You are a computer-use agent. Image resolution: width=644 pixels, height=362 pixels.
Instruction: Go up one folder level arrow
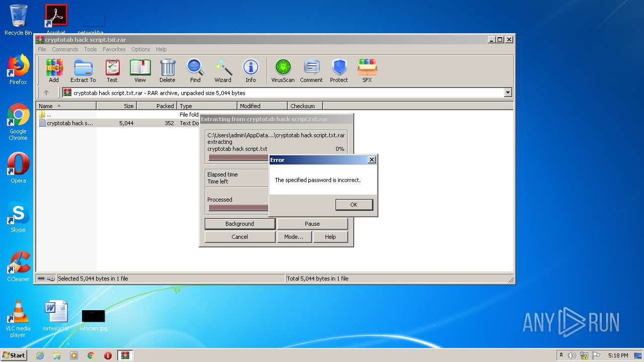coord(46,93)
